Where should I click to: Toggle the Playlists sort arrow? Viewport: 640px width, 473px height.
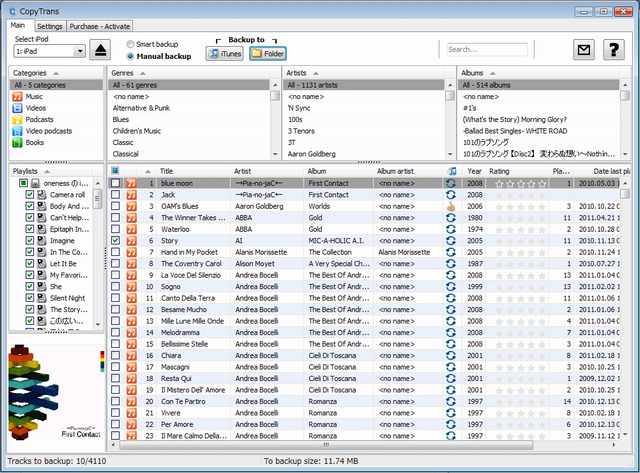click(47, 171)
